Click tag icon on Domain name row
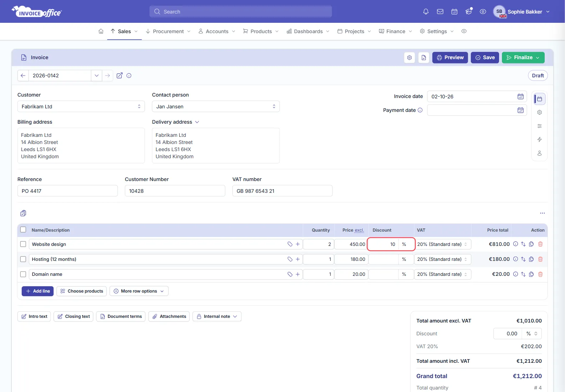The height and width of the screenshot is (392, 565). [290, 274]
